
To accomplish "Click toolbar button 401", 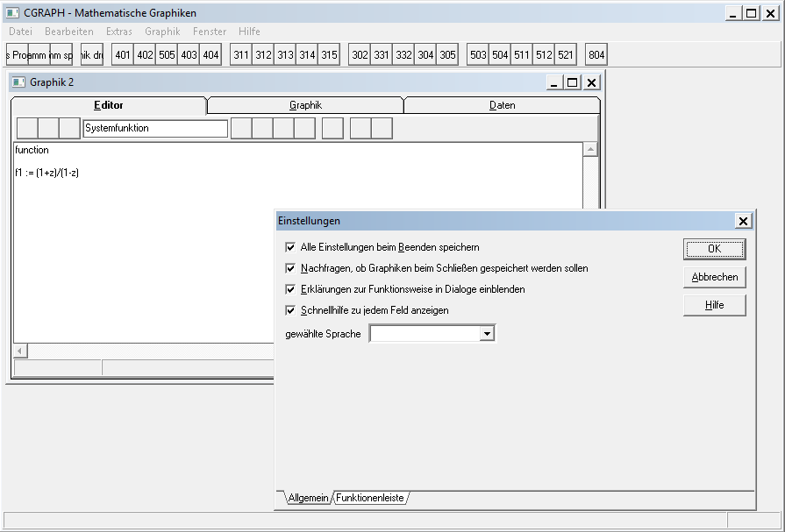I will (123, 55).
